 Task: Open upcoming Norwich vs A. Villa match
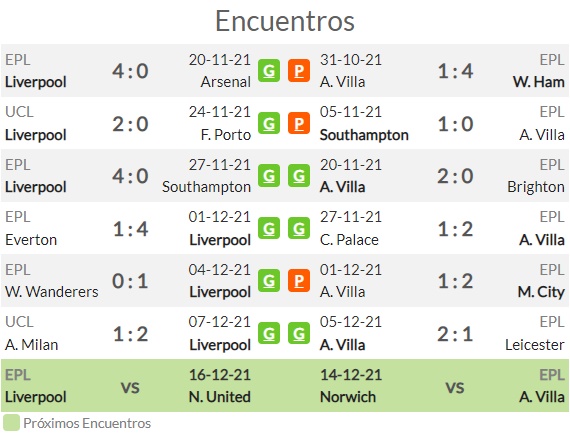point(442,386)
